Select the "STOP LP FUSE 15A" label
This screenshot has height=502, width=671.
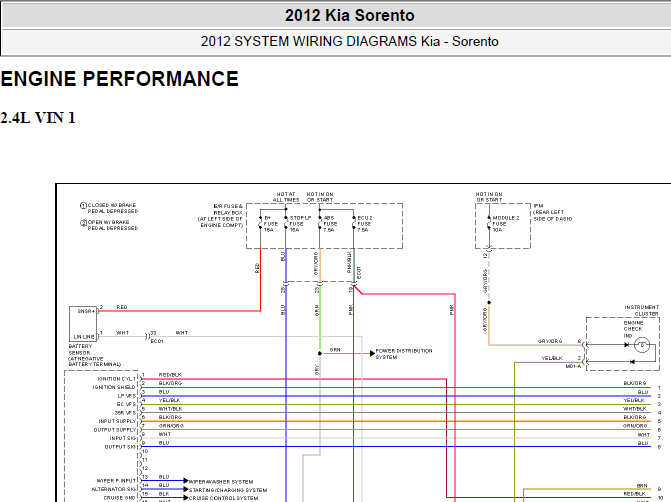(x=300, y=224)
